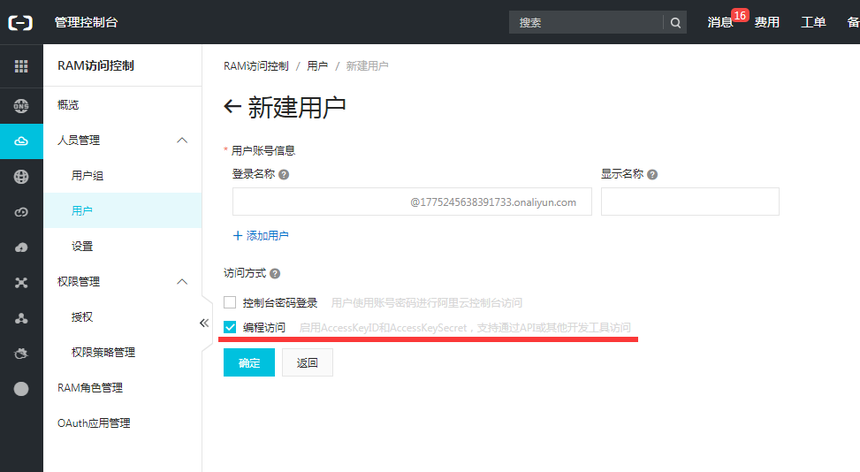The width and height of the screenshot is (860, 472).
Task: Click the top 搜索 search box
Action: tap(586, 22)
